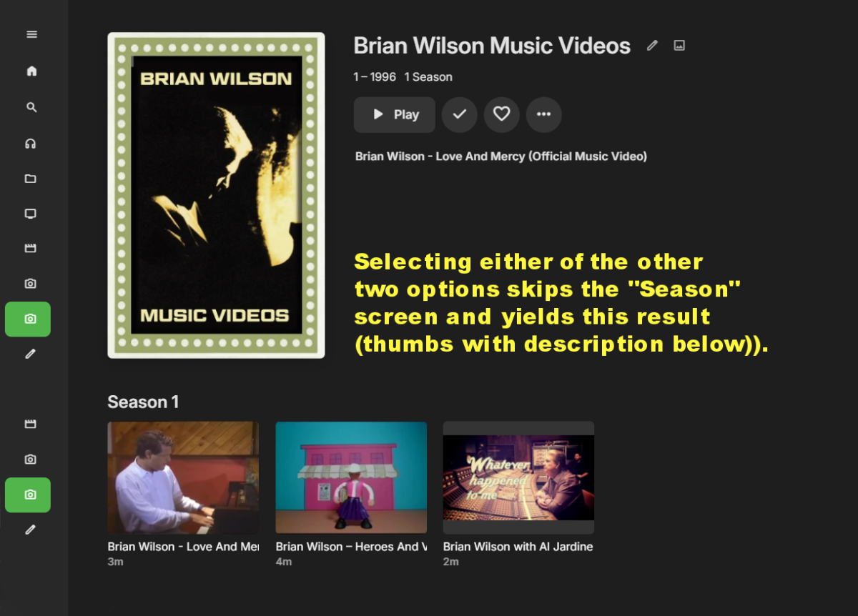Open the Love And Mercy piano thumbnail
Viewport: 858px width, 616px height.
pyautogui.click(x=183, y=477)
